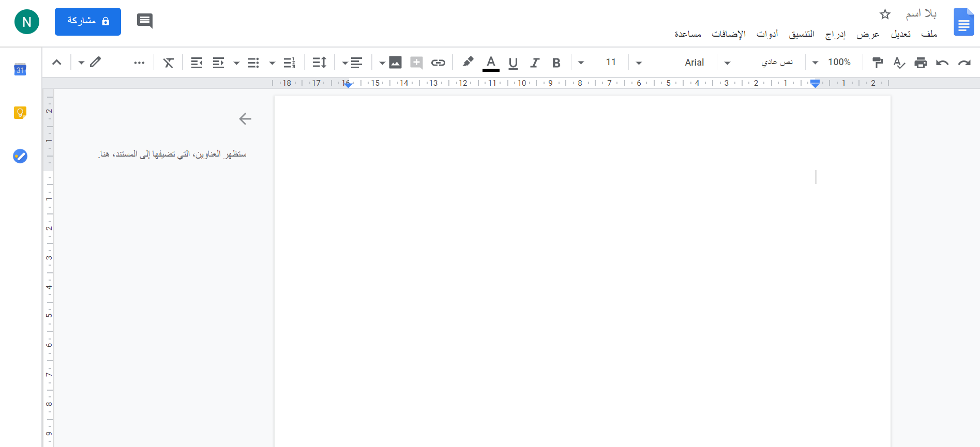980x447 pixels.
Task: Toggle Underline formatting
Action: (x=513, y=63)
